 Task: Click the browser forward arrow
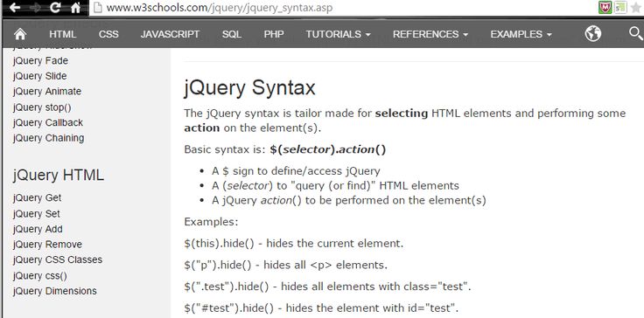[35, 8]
